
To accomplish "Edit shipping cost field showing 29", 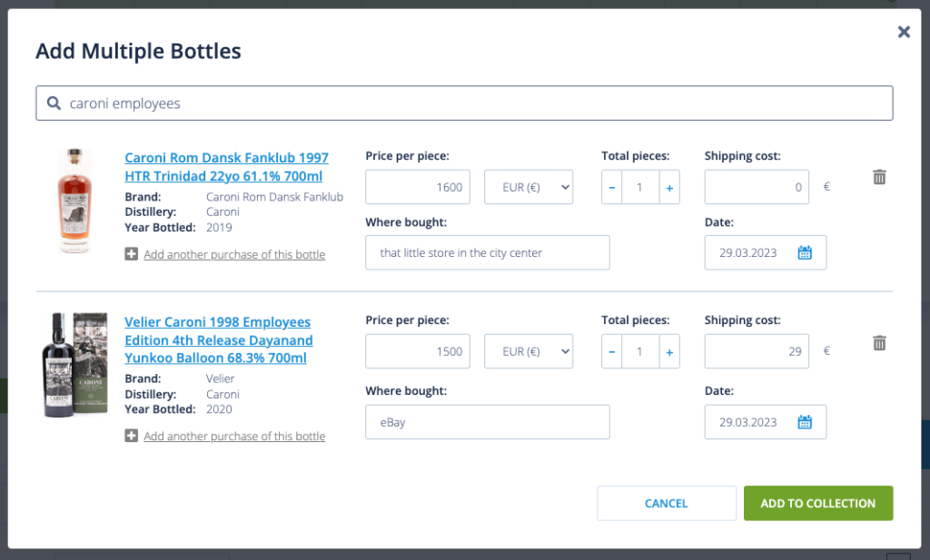I will click(x=757, y=351).
